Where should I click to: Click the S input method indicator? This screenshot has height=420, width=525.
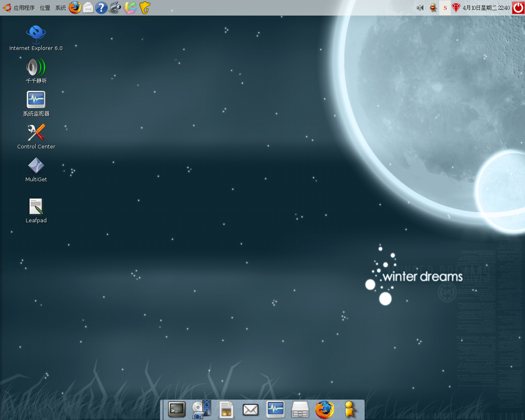445,8
